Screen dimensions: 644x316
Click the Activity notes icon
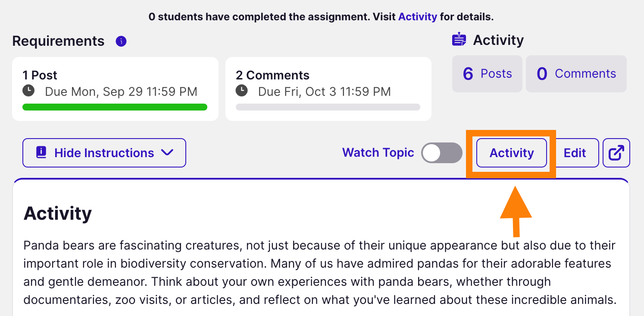point(459,40)
